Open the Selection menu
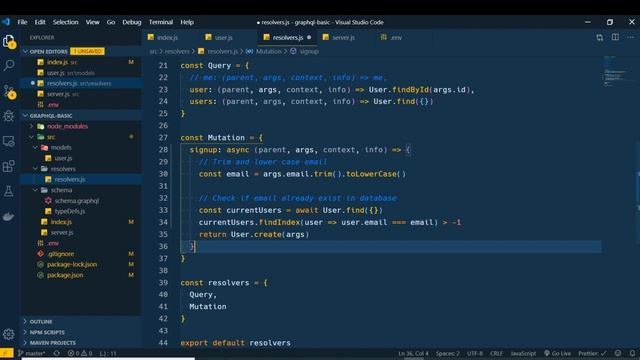 65,22
